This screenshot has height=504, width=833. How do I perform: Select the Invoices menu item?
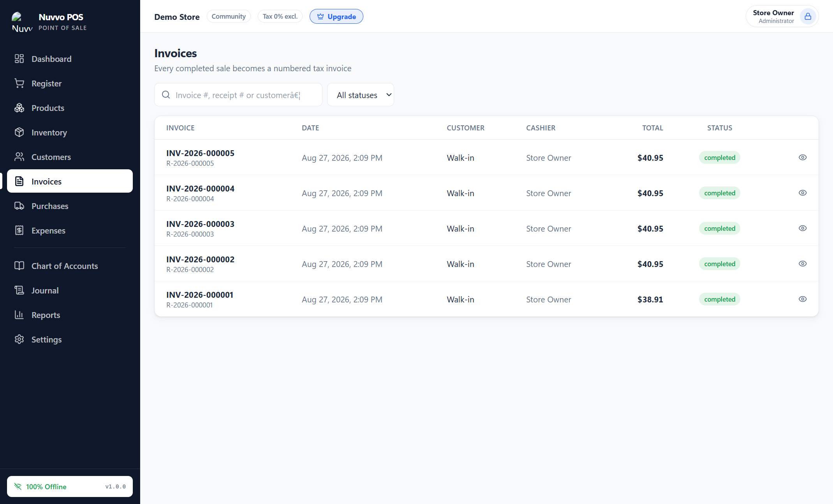point(70,181)
